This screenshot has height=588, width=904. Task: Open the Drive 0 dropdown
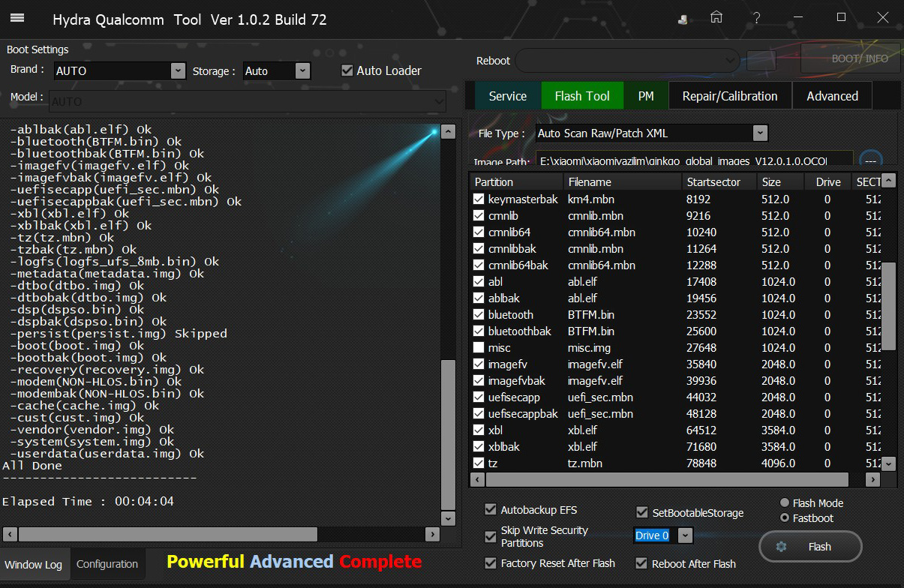click(x=684, y=535)
